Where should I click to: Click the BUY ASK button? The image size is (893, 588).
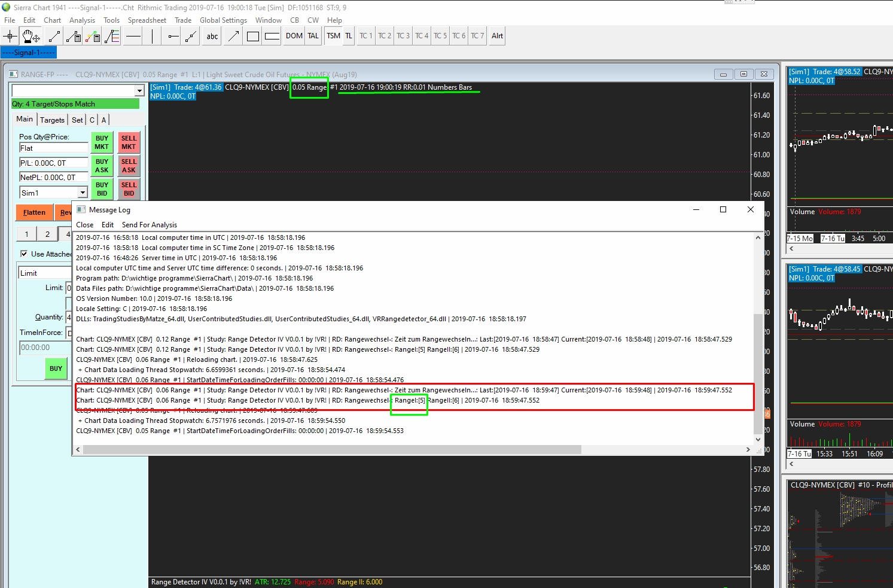tap(102, 166)
